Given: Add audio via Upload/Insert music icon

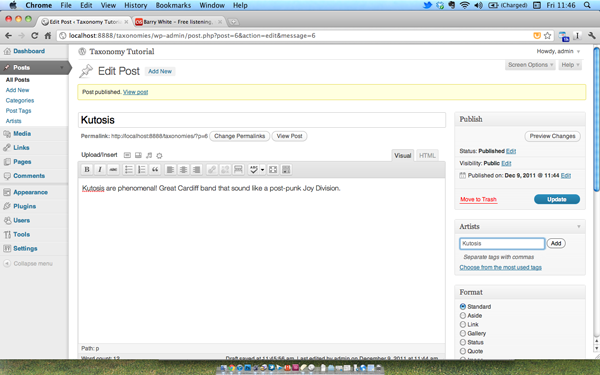Looking at the screenshot, I should click(149, 155).
